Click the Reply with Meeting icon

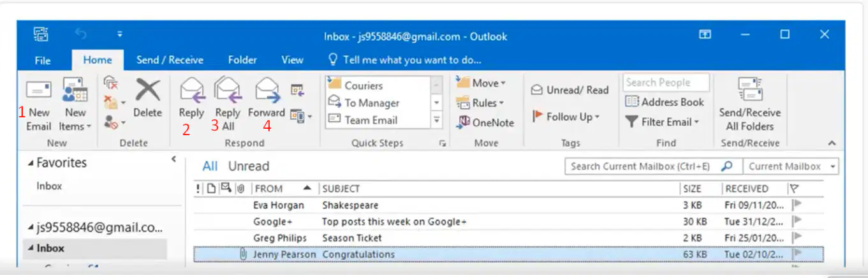tap(297, 90)
